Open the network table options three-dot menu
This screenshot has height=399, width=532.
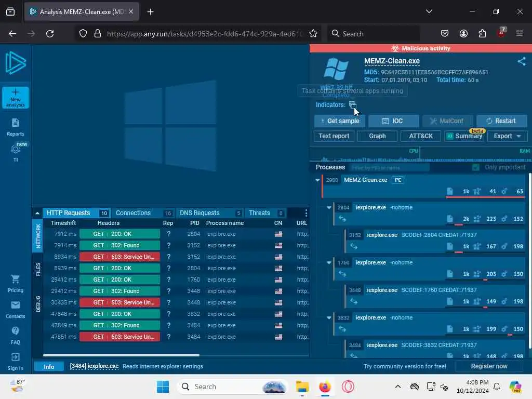(306, 212)
